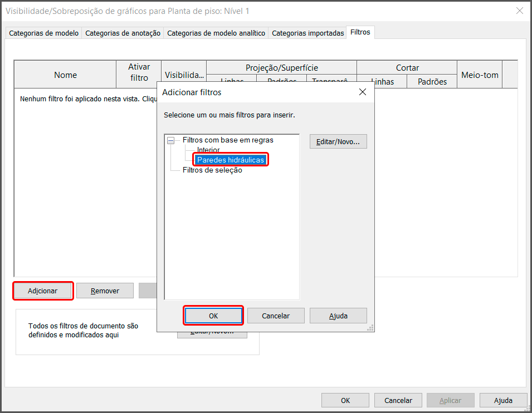
Task: Go to 'Categorias de modelo analítico' tab
Action: click(216, 33)
